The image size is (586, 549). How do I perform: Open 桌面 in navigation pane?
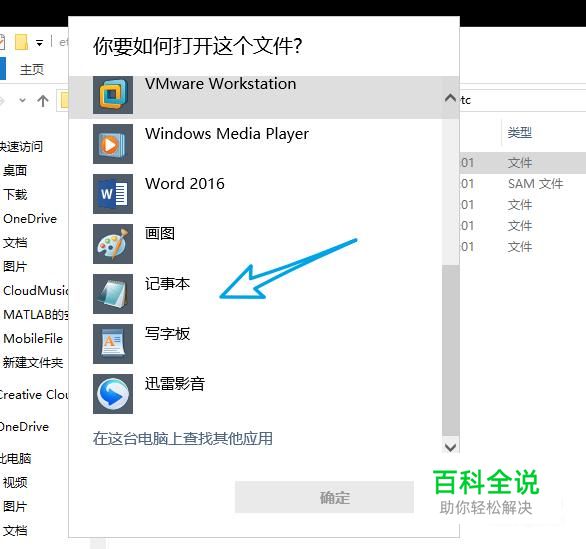(x=15, y=170)
